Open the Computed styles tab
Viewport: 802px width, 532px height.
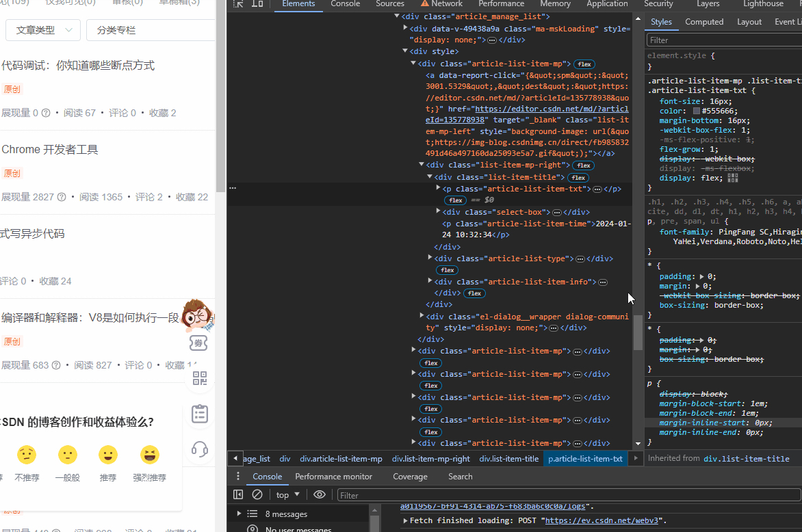(x=704, y=22)
